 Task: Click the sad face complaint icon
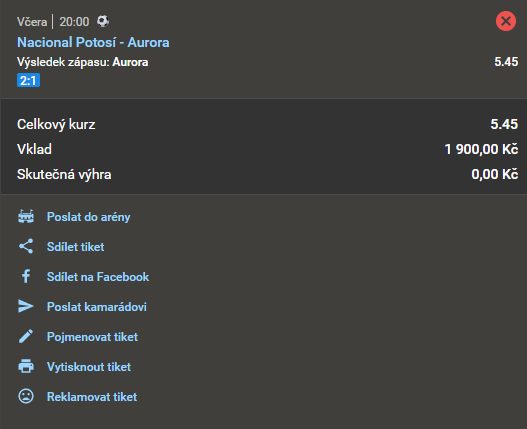pos(26,396)
